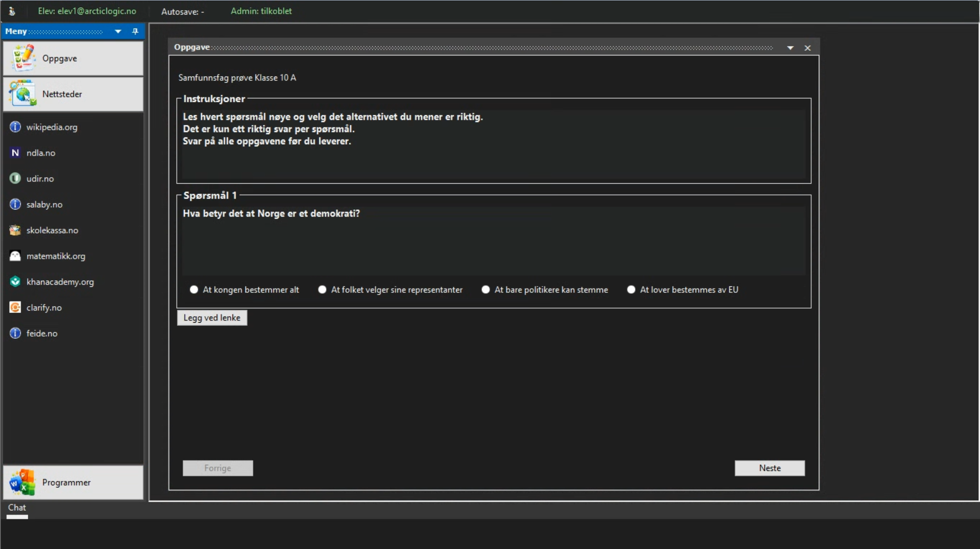Open the khanacademy.org icon

[x=15, y=282]
